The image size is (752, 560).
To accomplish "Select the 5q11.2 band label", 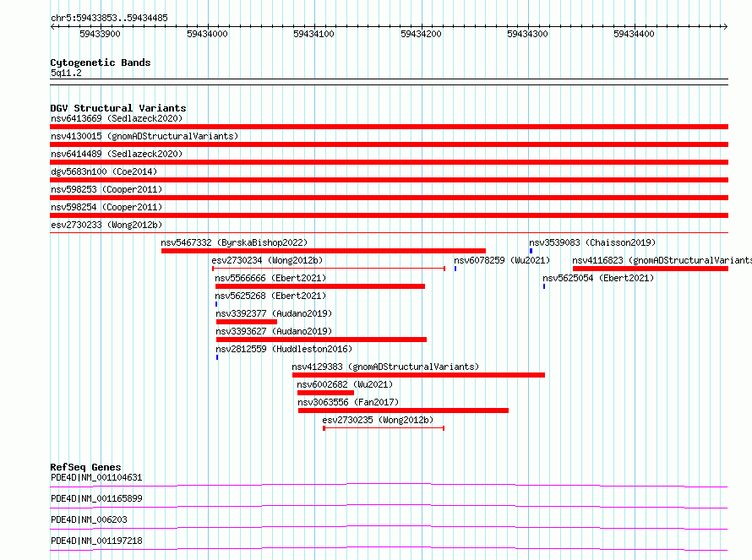I will 66,73.
